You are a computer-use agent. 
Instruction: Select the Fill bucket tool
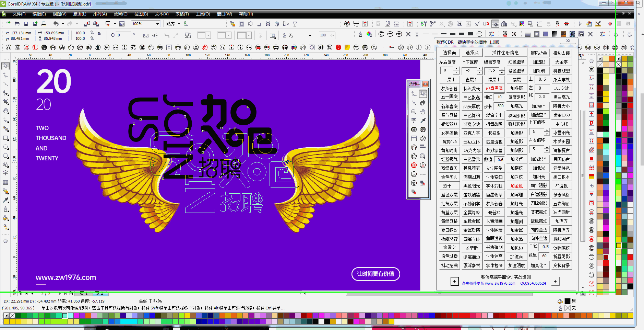[5, 218]
